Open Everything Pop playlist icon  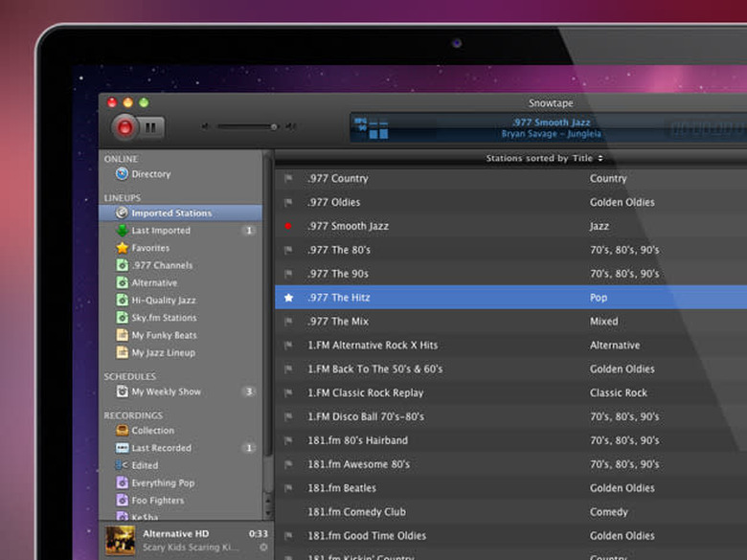coord(122,482)
